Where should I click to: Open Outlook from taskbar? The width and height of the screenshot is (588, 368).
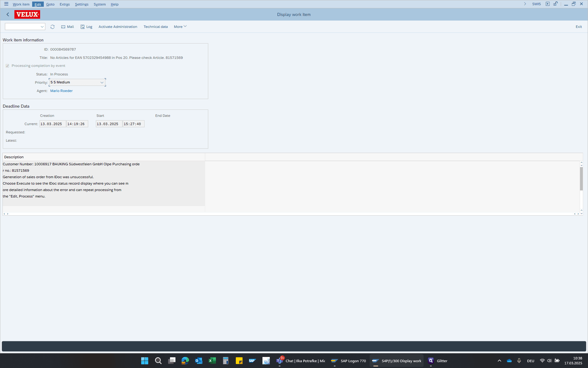point(198,361)
